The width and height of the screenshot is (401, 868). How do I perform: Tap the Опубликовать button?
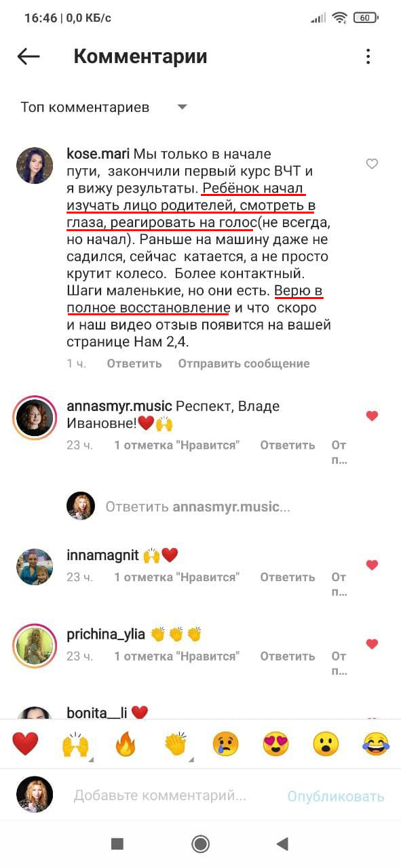click(x=336, y=796)
